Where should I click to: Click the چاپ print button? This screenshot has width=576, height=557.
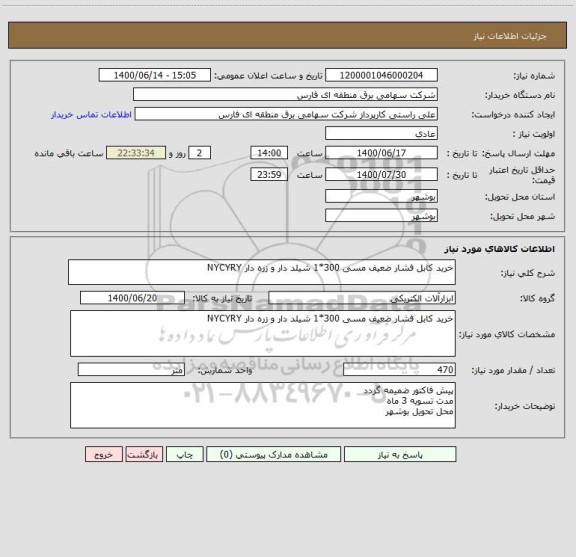click(x=184, y=454)
